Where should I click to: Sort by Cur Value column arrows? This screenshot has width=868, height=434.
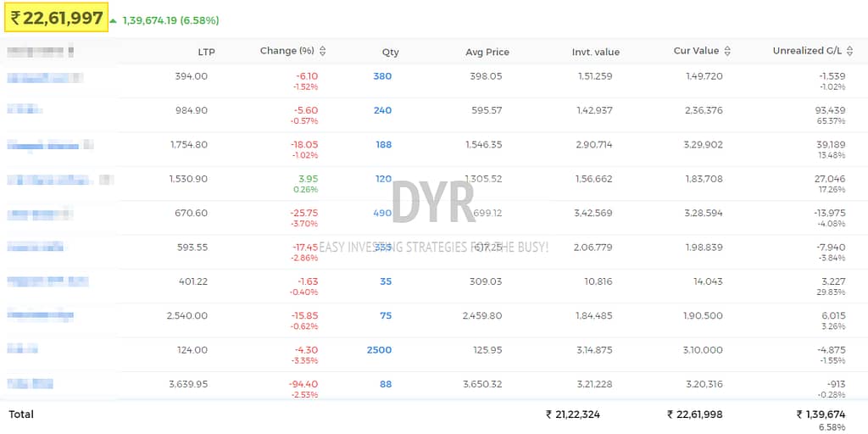[x=727, y=52]
